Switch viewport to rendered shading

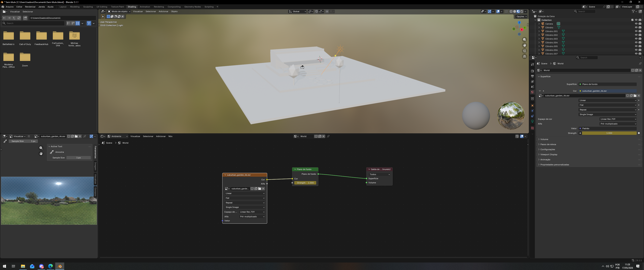(x=522, y=11)
